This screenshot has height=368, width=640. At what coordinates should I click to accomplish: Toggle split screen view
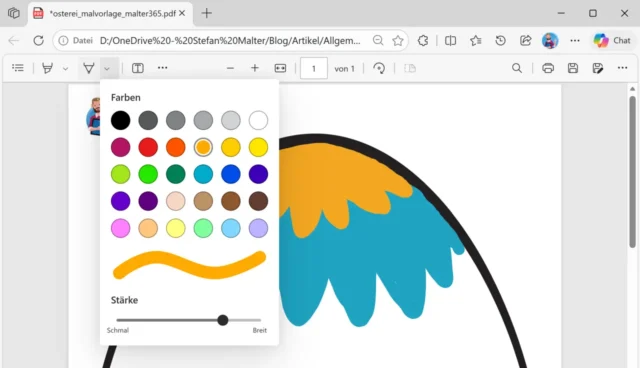click(x=450, y=40)
